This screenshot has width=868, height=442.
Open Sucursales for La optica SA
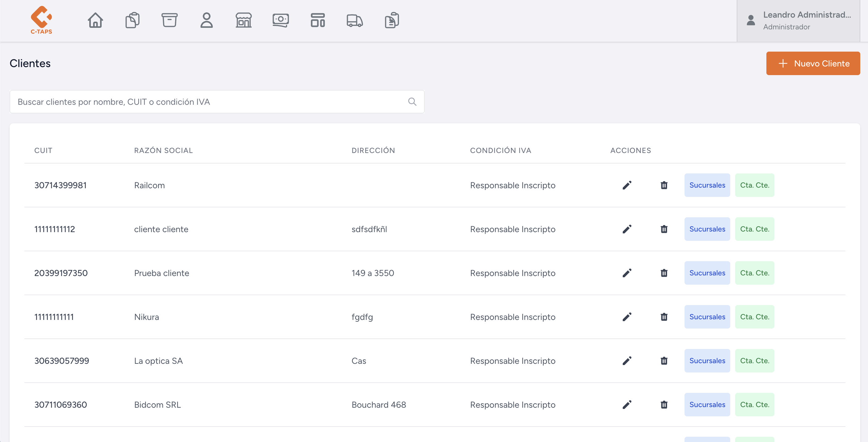click(x=707, y=361)
